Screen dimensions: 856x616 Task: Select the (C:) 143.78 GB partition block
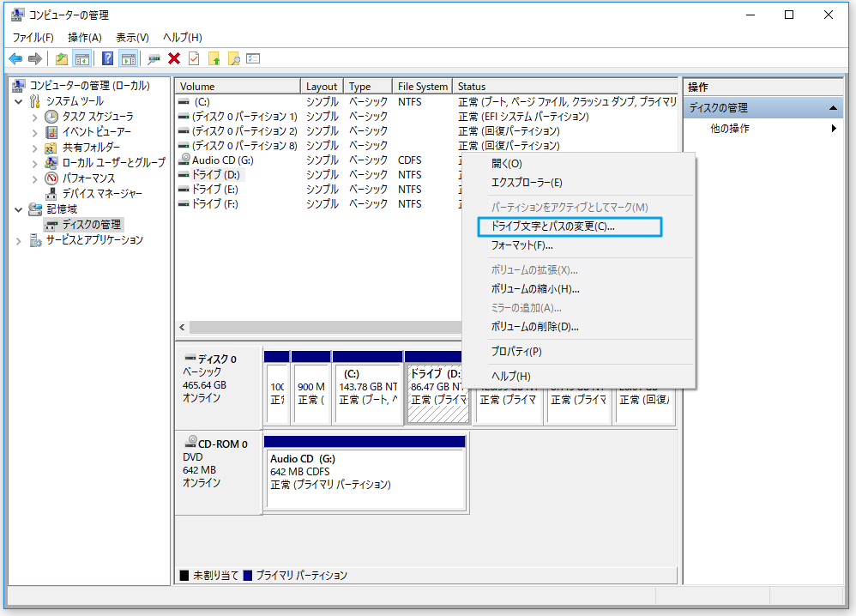click(368, 387)
